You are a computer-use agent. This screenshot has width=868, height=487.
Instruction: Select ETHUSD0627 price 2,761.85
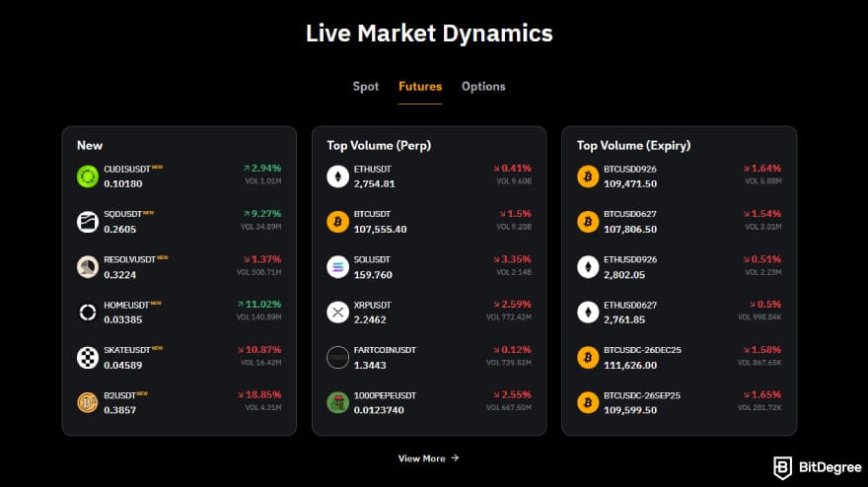pyautogui.click(x=623, y=319)
